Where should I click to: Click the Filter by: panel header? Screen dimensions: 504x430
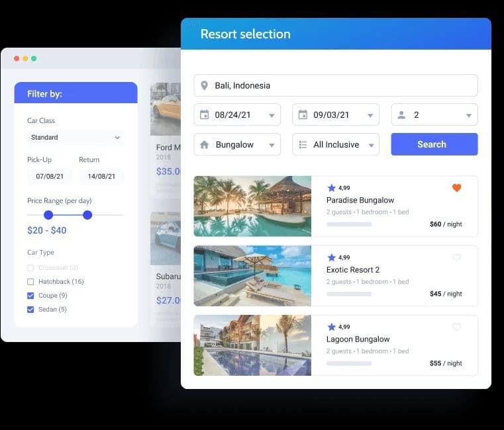(x=76, y=93)
